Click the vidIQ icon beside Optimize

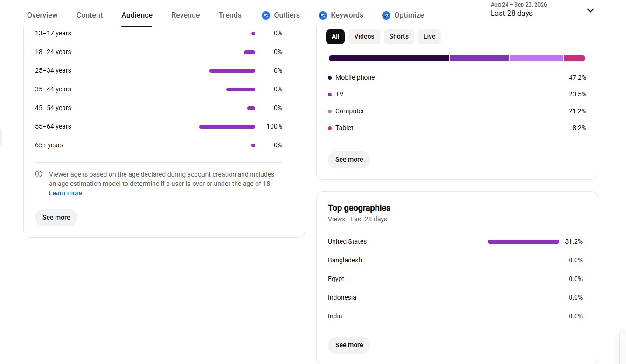pos(386,15)
